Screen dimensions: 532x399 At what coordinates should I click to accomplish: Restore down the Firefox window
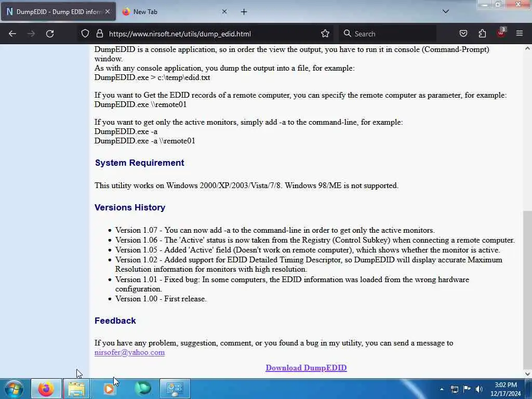498,4
